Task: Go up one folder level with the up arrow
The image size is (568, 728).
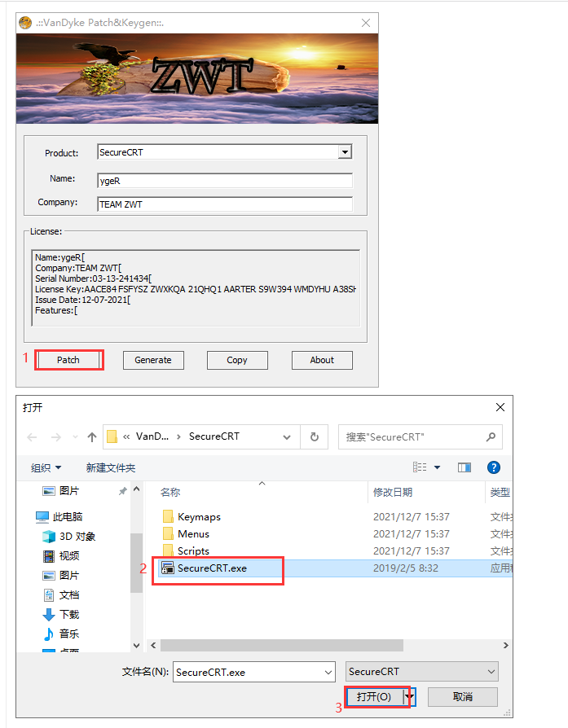Action: coord(92,436)
